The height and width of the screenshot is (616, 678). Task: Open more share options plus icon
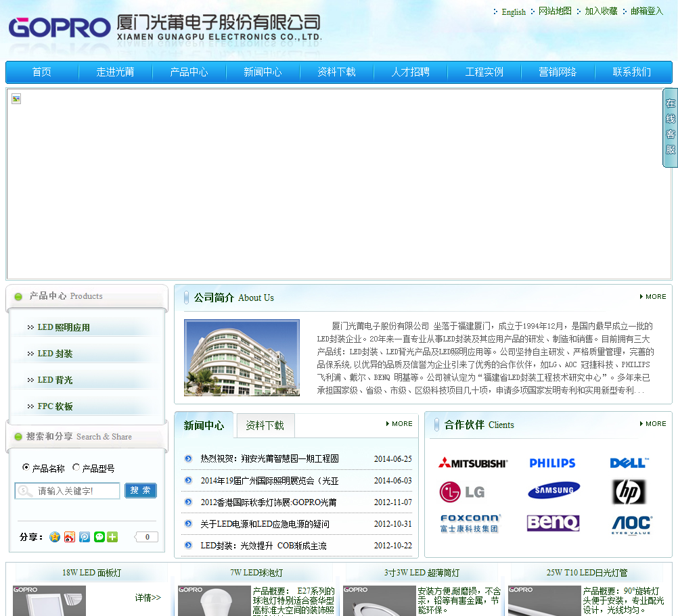112,537
